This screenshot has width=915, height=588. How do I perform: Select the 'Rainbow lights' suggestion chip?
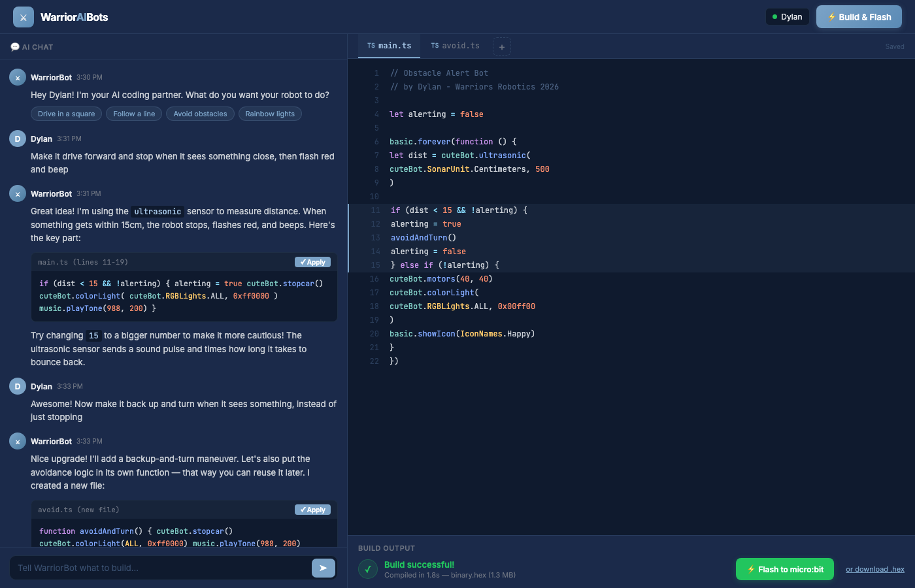click(270, 113)
